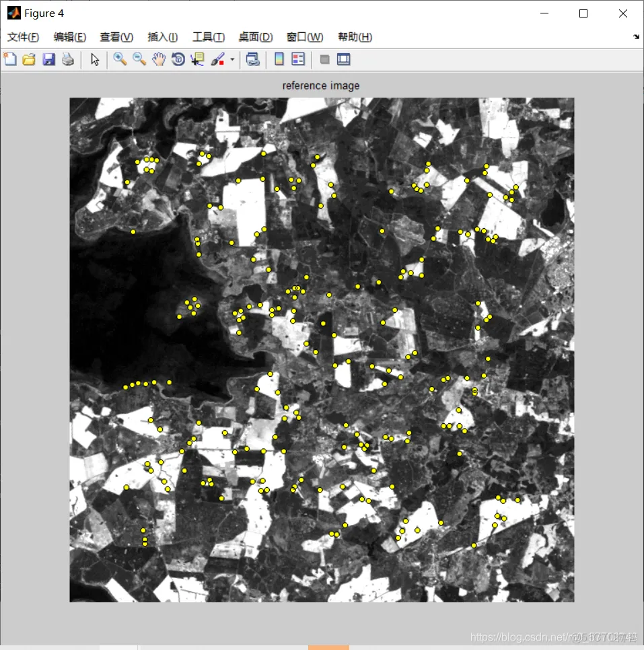Viewport: 644px width, 650px height.
Task: Maximize the Figure 4 window
Action: click(583, 13)
